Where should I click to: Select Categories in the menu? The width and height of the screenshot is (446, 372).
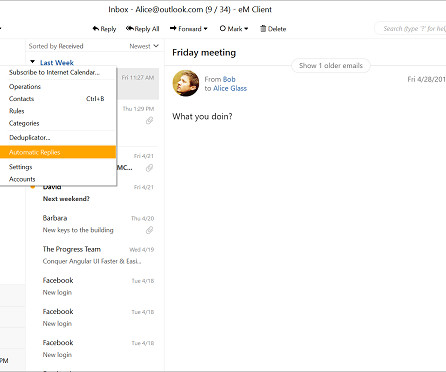tap(58, 123)
